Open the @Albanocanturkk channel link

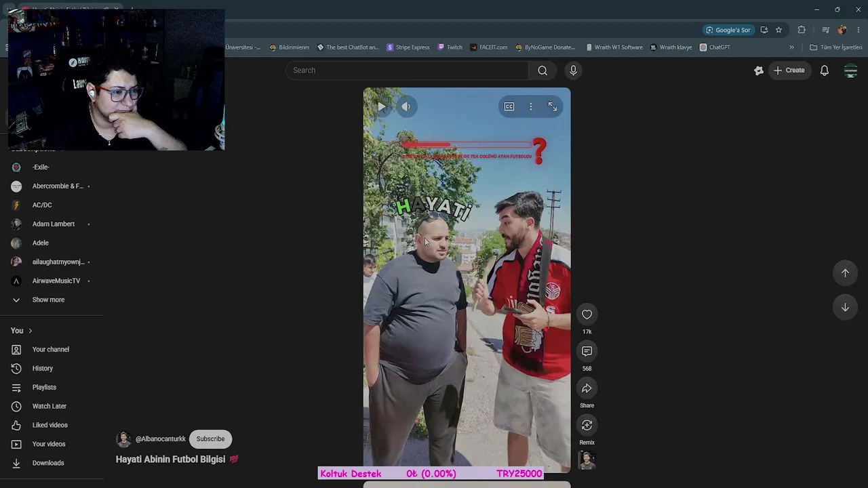(161, 439)
